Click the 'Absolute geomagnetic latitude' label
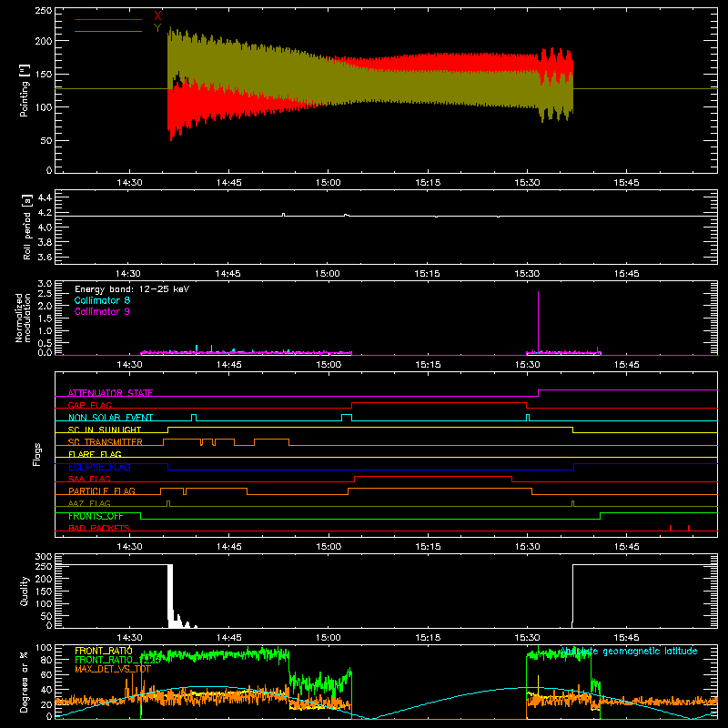 tap(629, 651)
